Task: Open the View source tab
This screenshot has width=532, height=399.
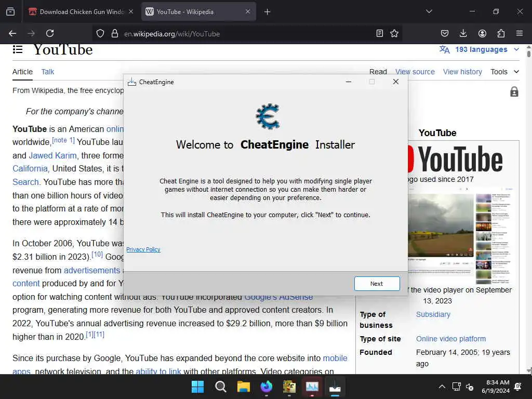Action: pos(415,72)
